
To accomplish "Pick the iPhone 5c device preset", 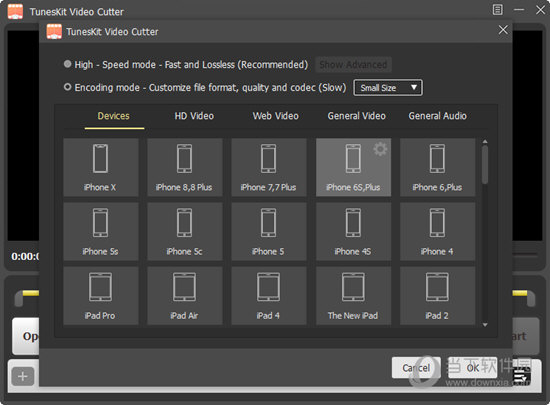I will [185, 231].
